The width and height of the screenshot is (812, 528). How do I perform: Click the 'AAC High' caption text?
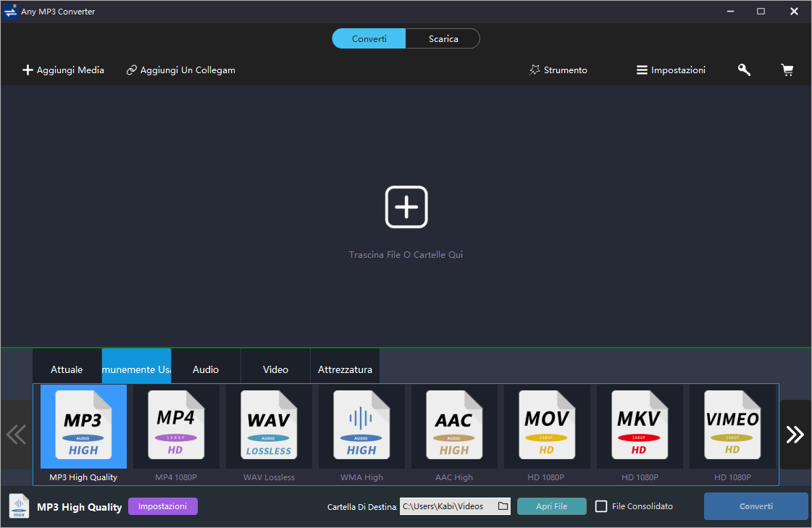pyautogui.click(x=454, y=477)
